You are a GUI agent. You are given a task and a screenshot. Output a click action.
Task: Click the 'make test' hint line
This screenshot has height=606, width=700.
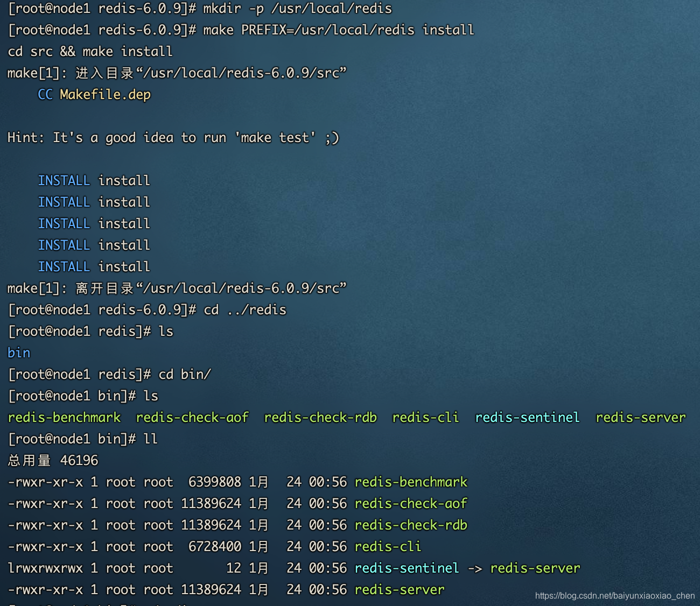(x=173, y=138)
